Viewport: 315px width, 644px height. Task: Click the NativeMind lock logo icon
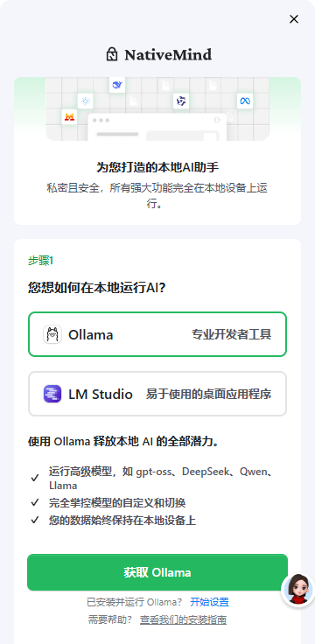tap(112, 54)
